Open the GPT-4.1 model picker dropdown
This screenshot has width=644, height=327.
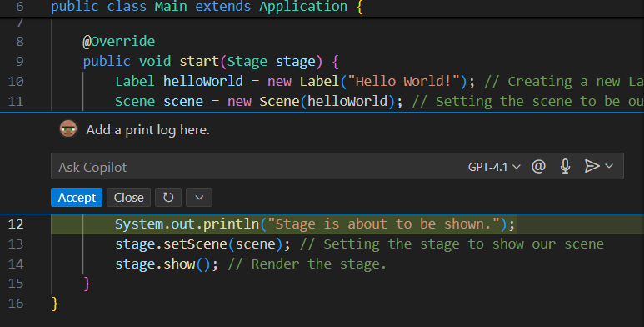(x=494, y=167)
